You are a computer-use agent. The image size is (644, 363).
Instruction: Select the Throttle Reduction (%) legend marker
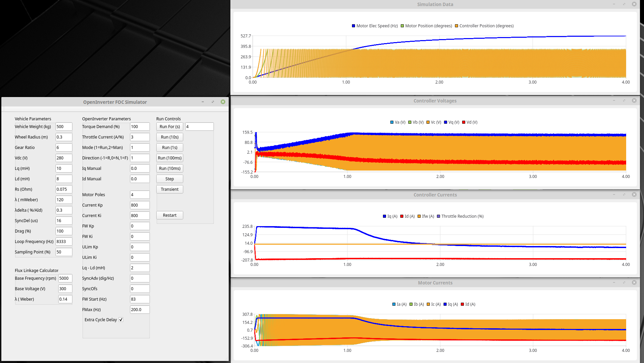[x=438, y=216]
